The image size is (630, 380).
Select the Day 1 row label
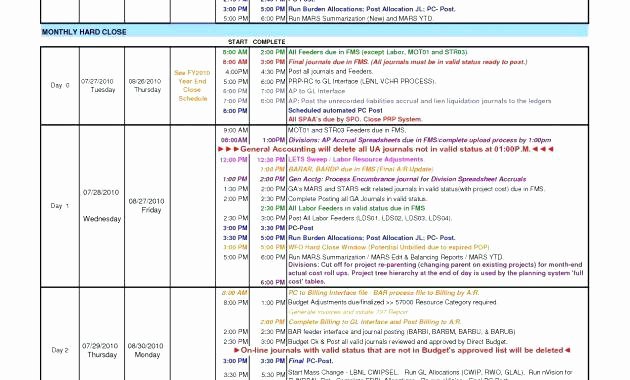60,206
